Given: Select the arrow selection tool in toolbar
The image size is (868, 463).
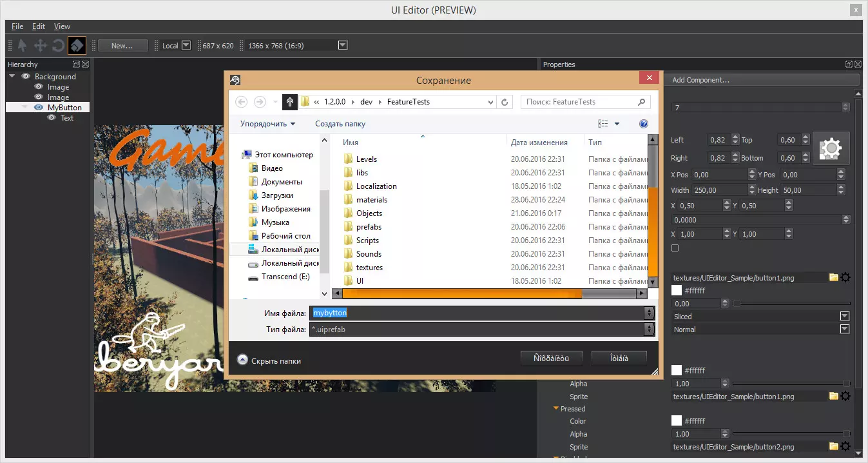Looking at the screenshot, I should (23, 45).
